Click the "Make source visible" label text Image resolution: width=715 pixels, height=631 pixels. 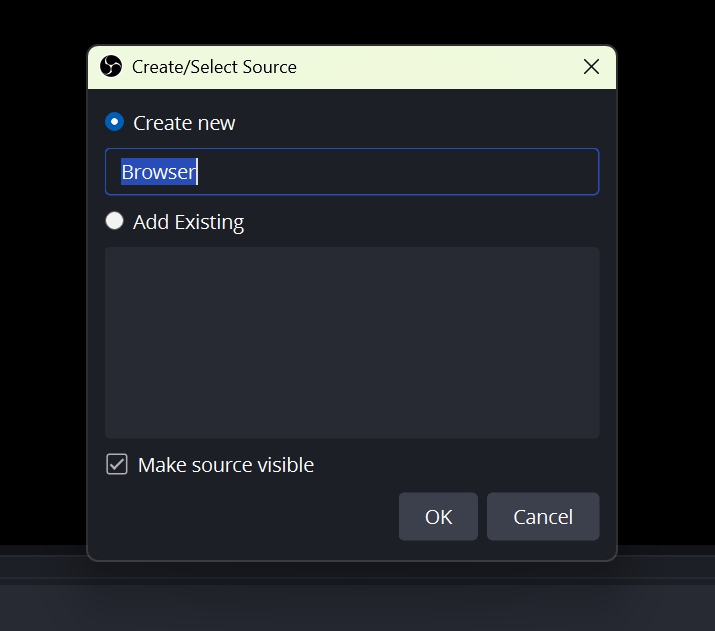(x=226, y=465)
